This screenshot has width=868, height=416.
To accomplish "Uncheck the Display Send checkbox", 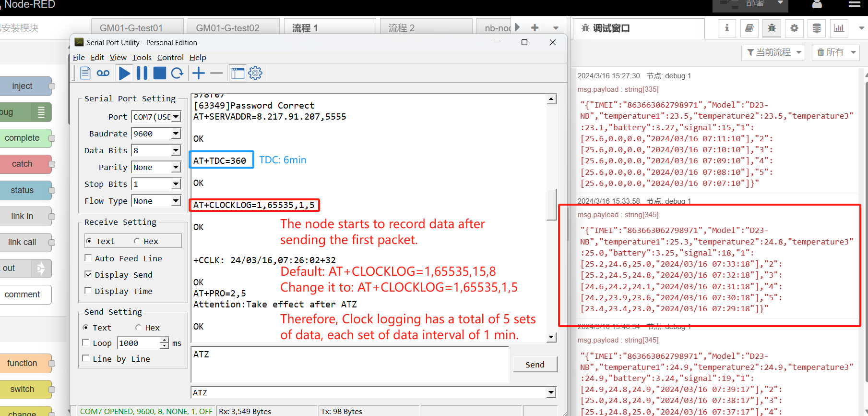I will click(x=88, y=274).
